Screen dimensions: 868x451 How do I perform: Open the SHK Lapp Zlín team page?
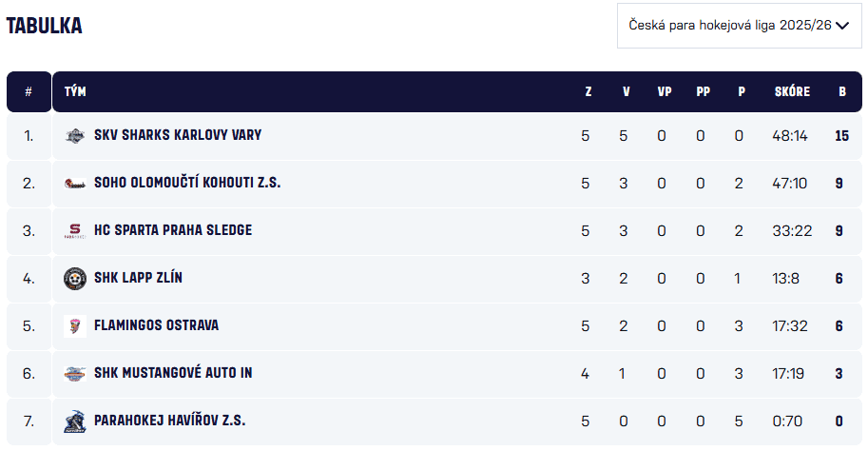138,278
